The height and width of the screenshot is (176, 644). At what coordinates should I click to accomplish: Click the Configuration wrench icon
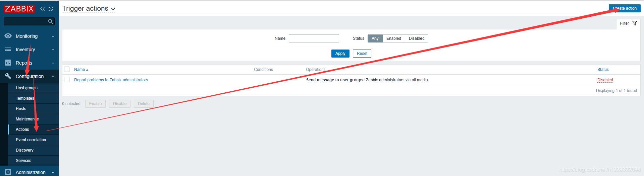[x=8, y=76]
